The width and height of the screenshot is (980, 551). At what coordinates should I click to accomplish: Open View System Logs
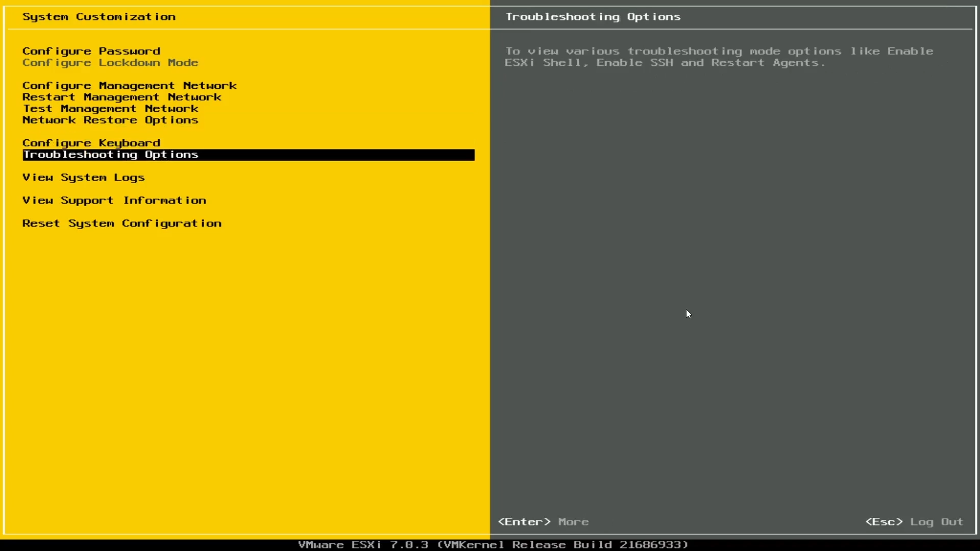[83, 178]
